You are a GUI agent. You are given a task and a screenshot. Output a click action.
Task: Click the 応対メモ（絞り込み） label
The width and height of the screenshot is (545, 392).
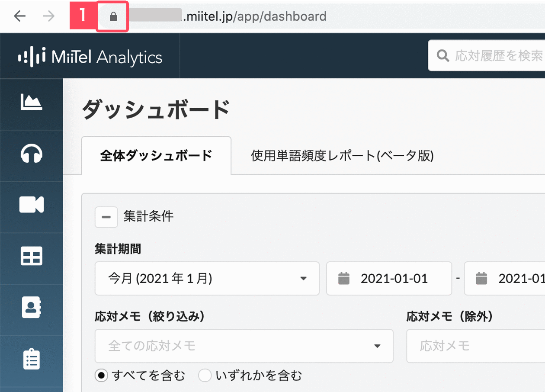click(150, 317)
